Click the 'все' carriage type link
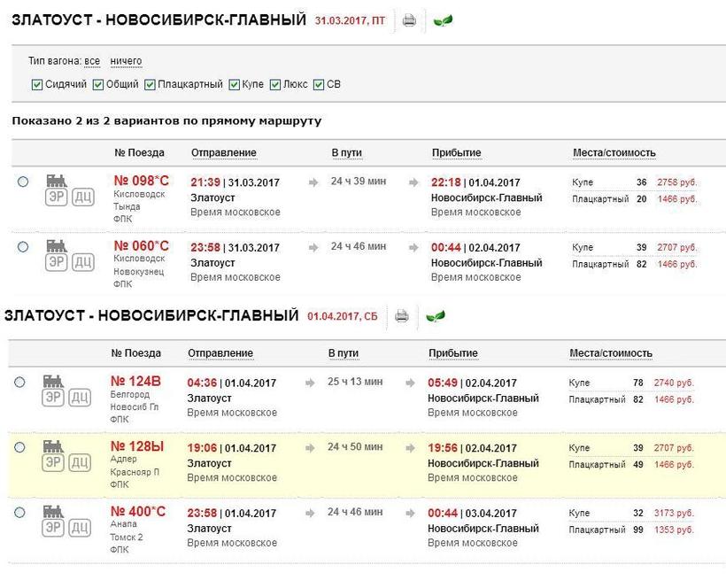726x588 pixels. 92,61
